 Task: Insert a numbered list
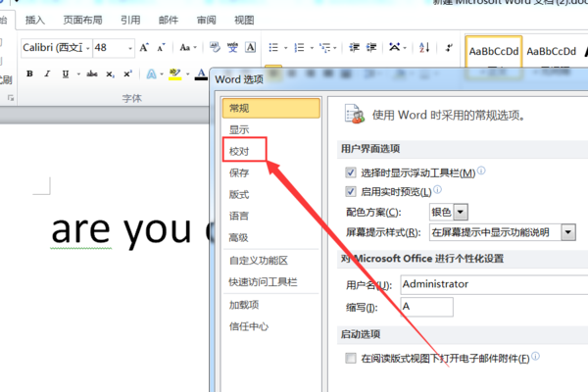point(299,48)
